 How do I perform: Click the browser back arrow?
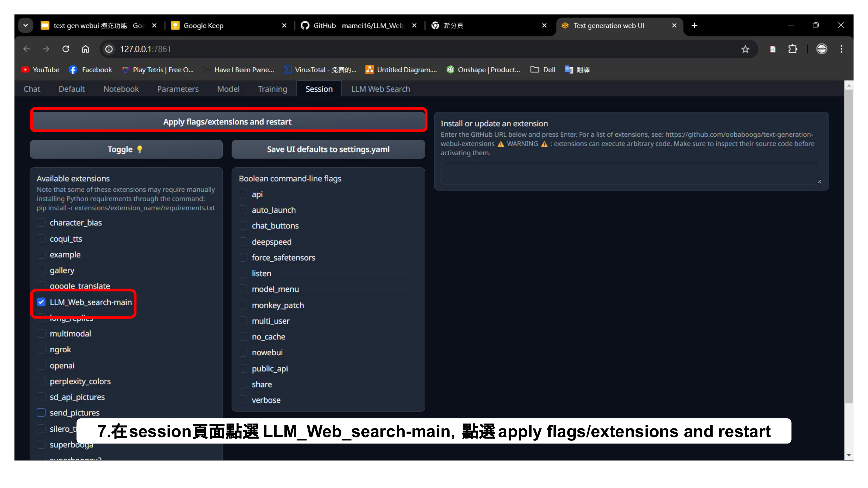tap(27, 49)
